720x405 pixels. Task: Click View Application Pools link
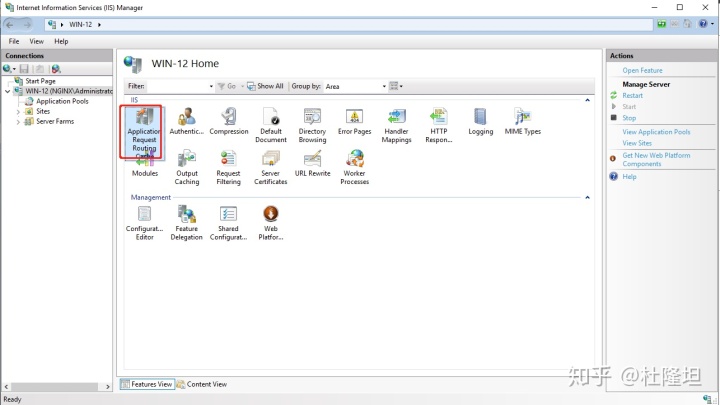(656, 132)
